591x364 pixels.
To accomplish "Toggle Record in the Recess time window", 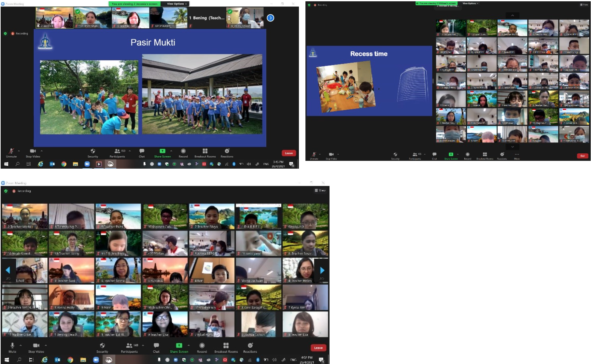I will pos(468,156).
